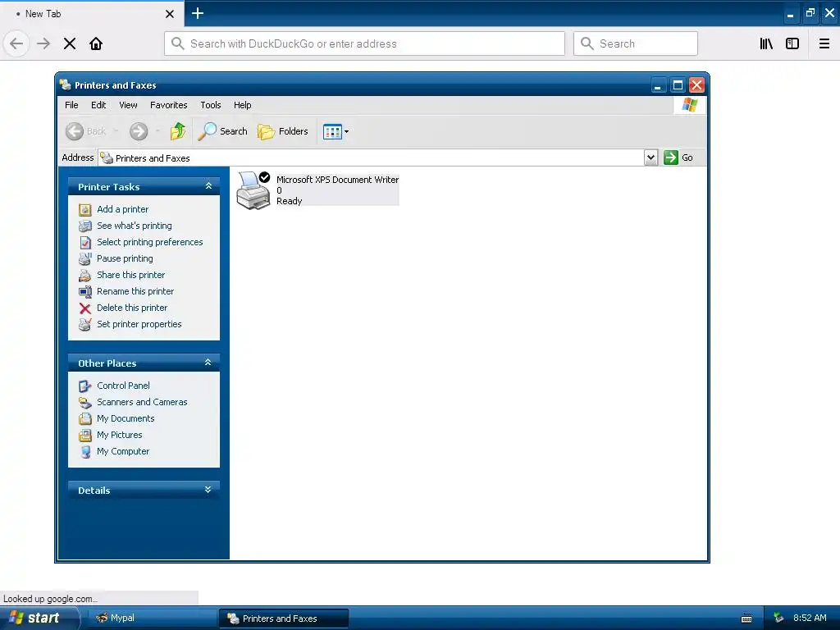Click the Up one level folder icon
Screen dimensions: 840x630
[x=177, y=131]
